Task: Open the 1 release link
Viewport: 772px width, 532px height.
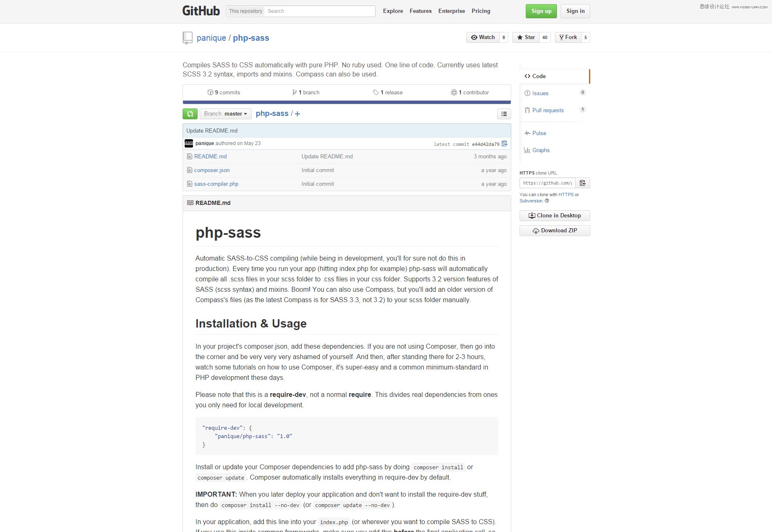Action: [388, 92]
